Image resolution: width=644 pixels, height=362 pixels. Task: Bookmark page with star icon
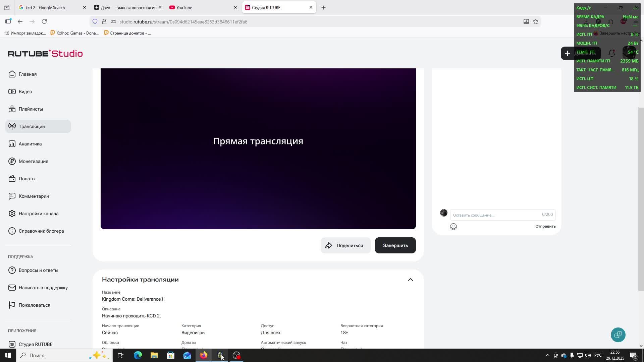click(x=536, y=22)
